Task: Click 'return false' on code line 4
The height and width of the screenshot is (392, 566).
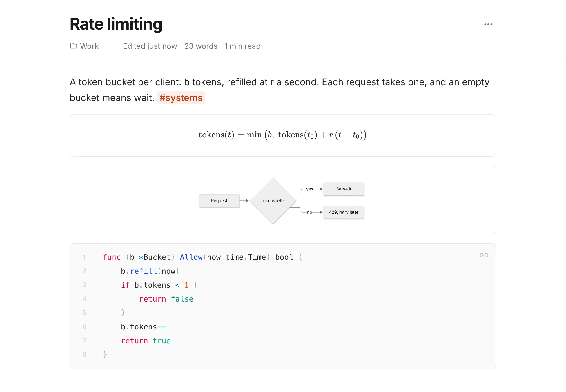Action: point(166,299)
